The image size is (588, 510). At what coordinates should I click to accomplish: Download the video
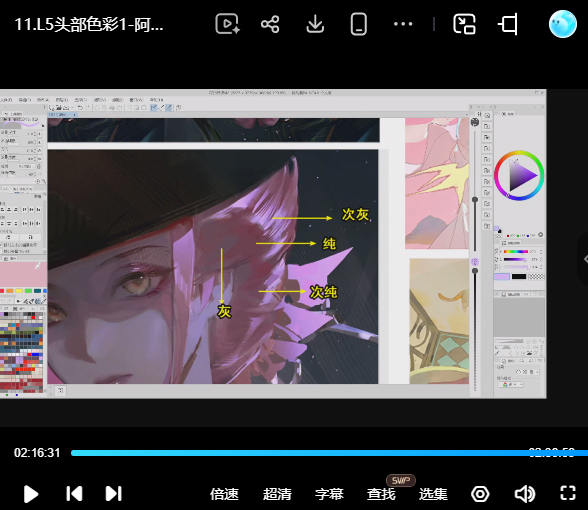pyautogui.click(x=315, y=24)
